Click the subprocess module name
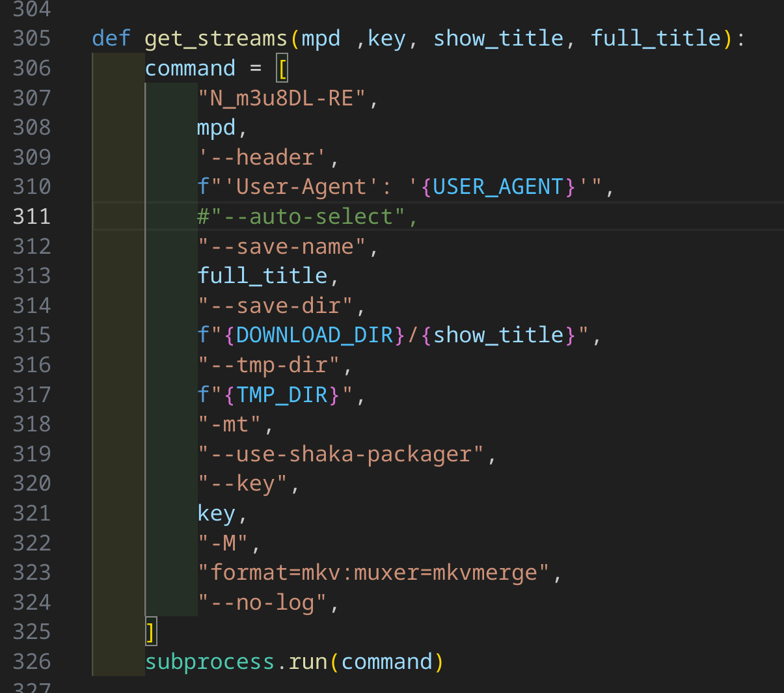The height and width of the screenshot is (693, 784). tap(210, 662)
